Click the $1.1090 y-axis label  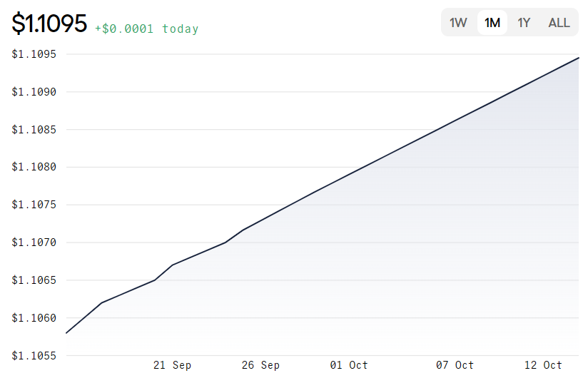34,92
